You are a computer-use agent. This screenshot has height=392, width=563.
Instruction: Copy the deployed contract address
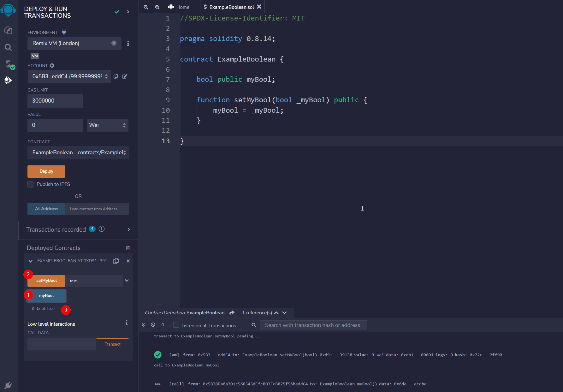pos(116,261)
